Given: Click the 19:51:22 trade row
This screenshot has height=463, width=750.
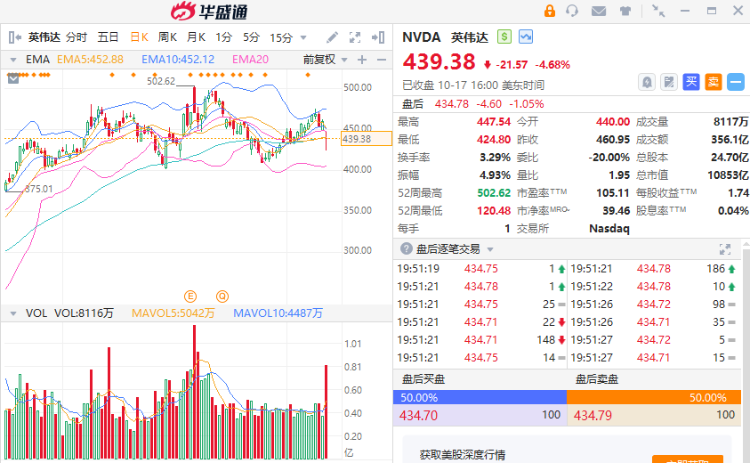Looking at the screenshot, I should click(653, 287).
